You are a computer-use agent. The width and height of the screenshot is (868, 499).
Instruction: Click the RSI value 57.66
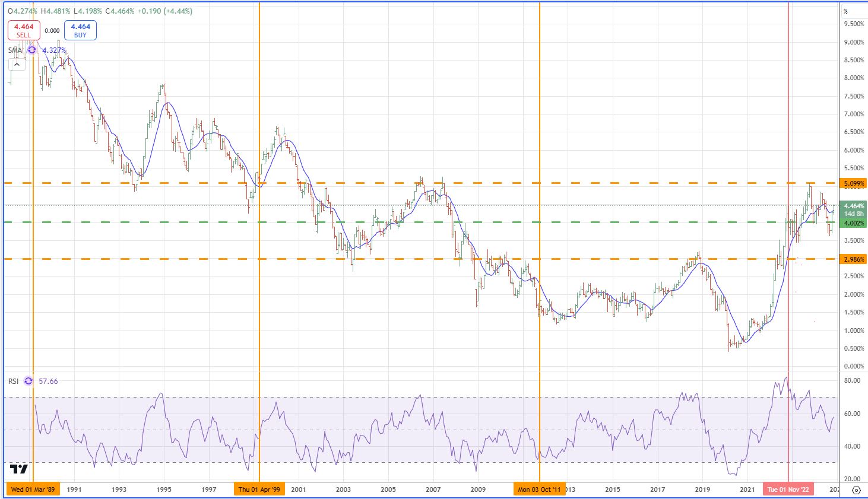pos(48,381)
